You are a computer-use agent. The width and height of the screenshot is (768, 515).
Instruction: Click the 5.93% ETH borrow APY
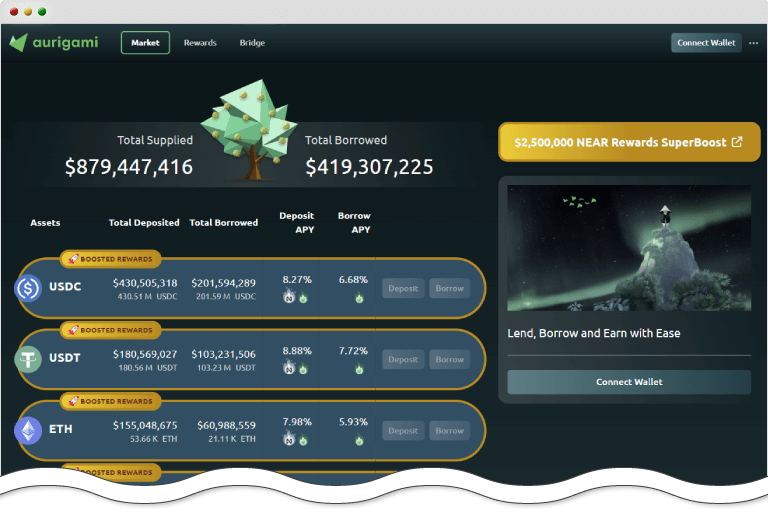click(x=353, y=422)
